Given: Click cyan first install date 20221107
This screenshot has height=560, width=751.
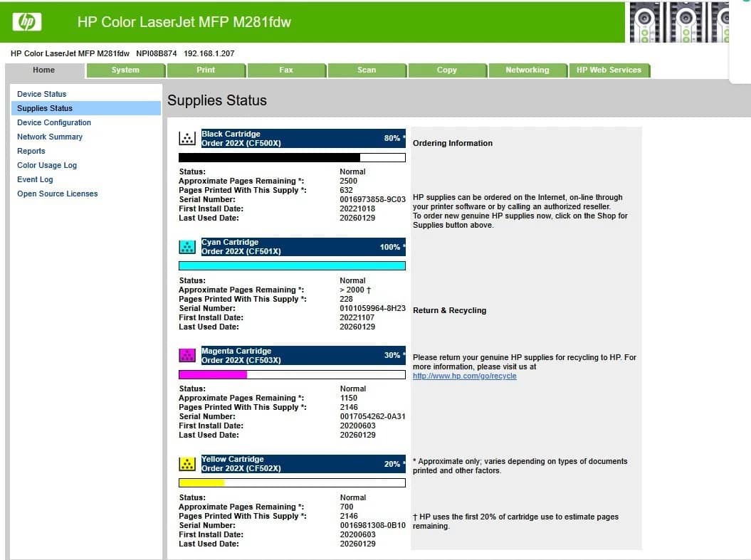Looking at the screenshot, I should 357,317.
